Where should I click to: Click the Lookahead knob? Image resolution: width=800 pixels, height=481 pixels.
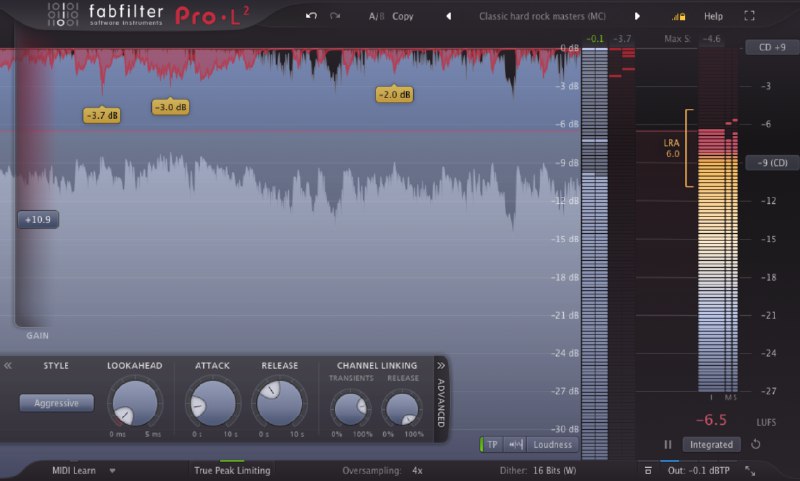pyautogui.click(x=135, y=403)
